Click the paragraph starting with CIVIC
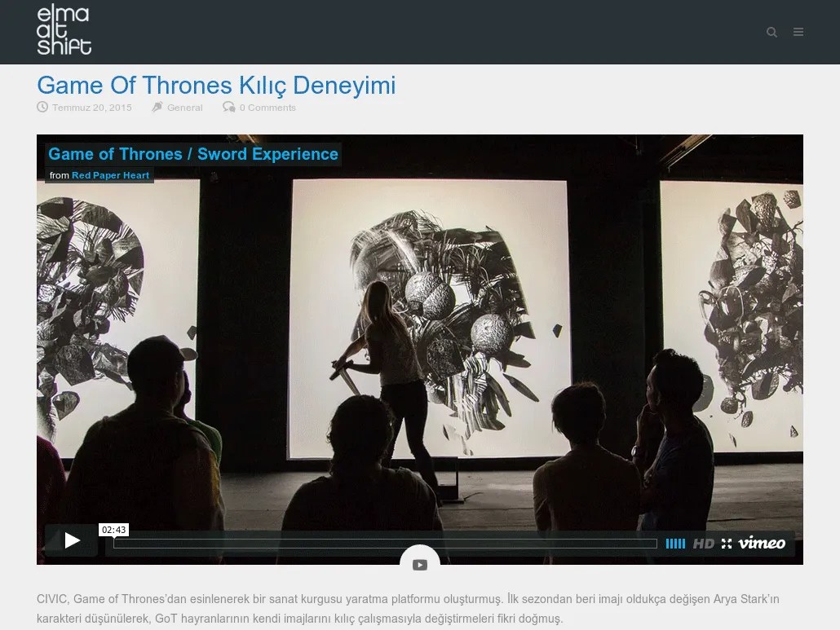This screenshot has width=840, height=630. click(x=409, y=609)
